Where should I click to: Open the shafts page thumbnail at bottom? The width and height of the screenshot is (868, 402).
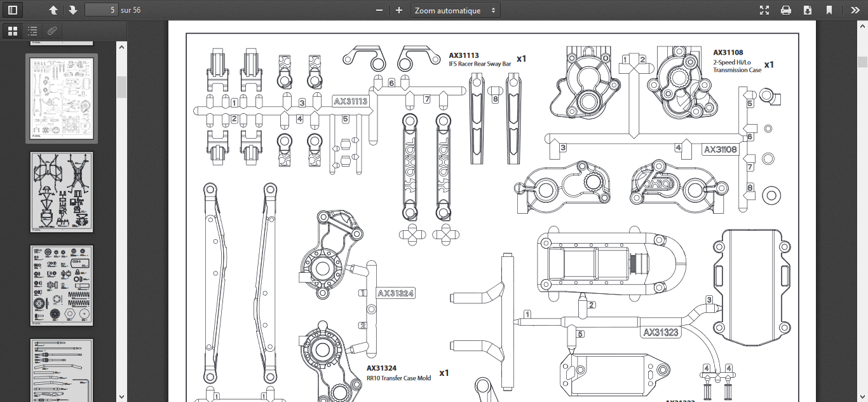[x=62, y=370]
